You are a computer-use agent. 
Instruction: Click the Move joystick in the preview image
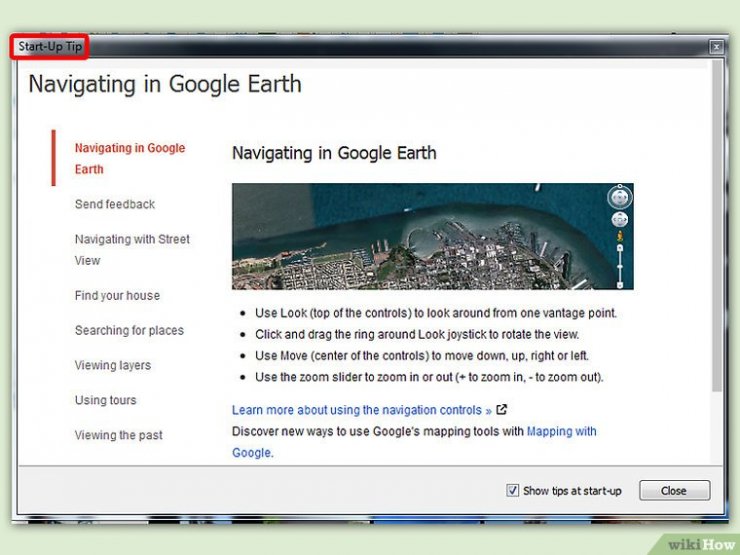[620, 220]
